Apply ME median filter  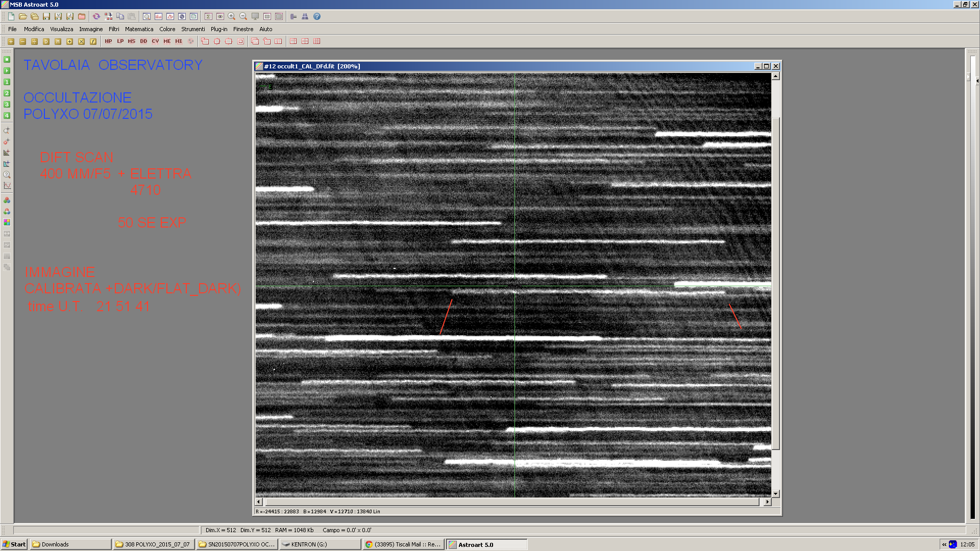pyautogui.click(x=167, y=41)
